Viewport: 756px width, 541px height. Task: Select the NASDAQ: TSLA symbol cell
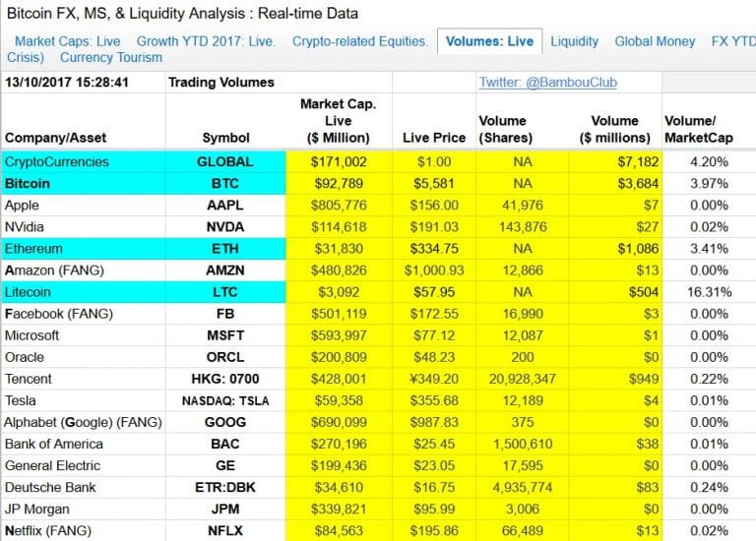225,400
